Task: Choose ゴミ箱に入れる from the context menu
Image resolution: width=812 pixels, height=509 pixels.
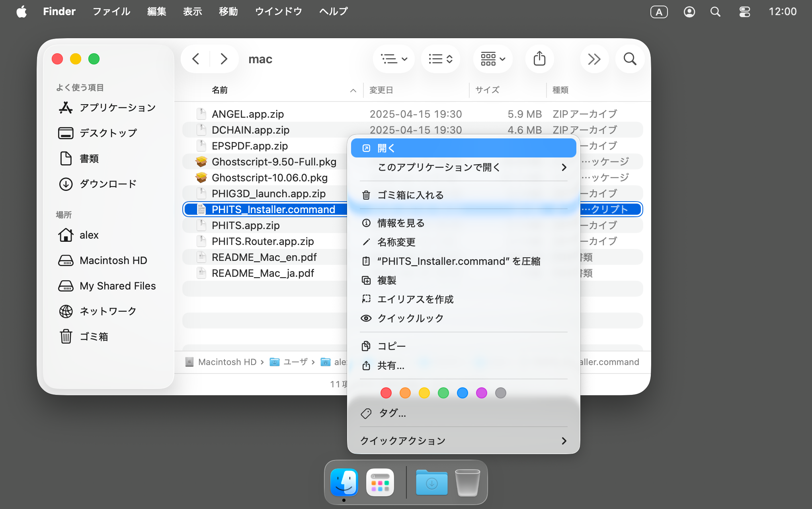Action: click(410, 195)
